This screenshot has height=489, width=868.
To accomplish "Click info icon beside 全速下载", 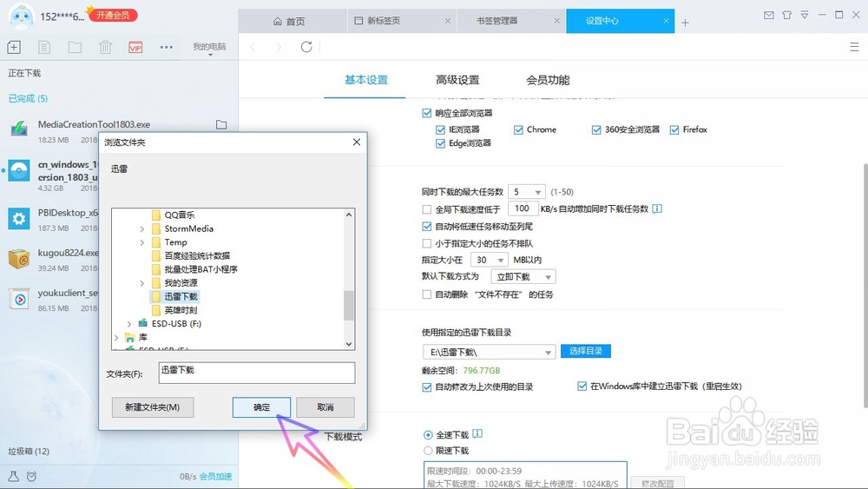I will [477, 433].
